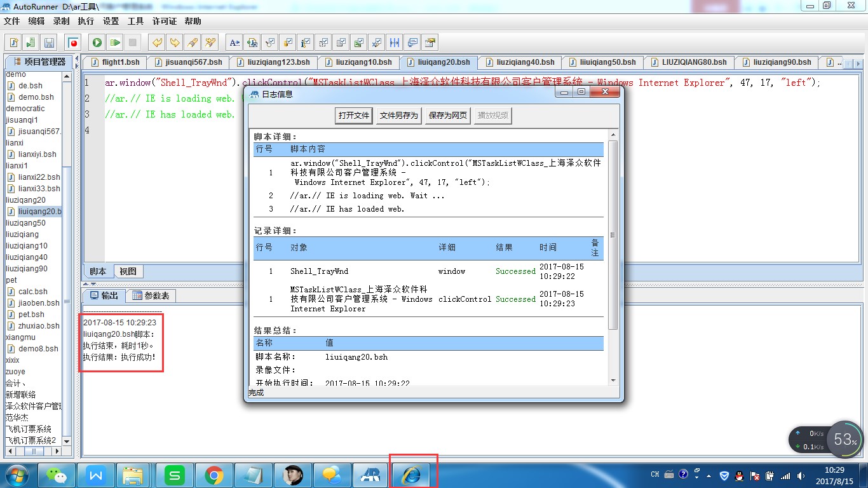
Task: Click the red Record button in toolbar
Action: tap(74, 43)
